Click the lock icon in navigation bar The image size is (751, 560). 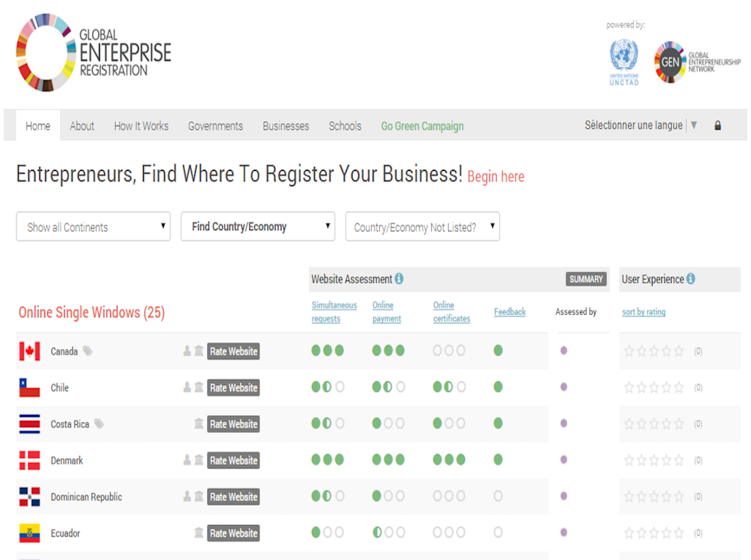[718, 126]
